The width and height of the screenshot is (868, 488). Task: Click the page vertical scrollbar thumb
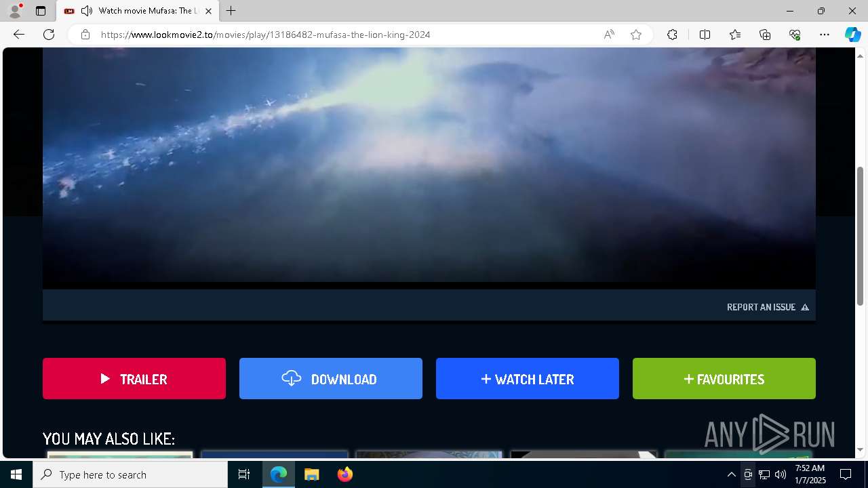point(861,236)
